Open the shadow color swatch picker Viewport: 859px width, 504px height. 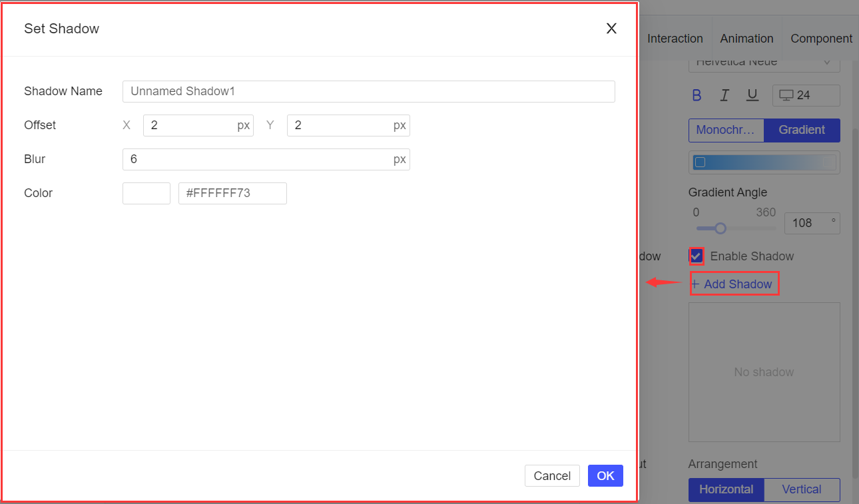click(146, 193)
